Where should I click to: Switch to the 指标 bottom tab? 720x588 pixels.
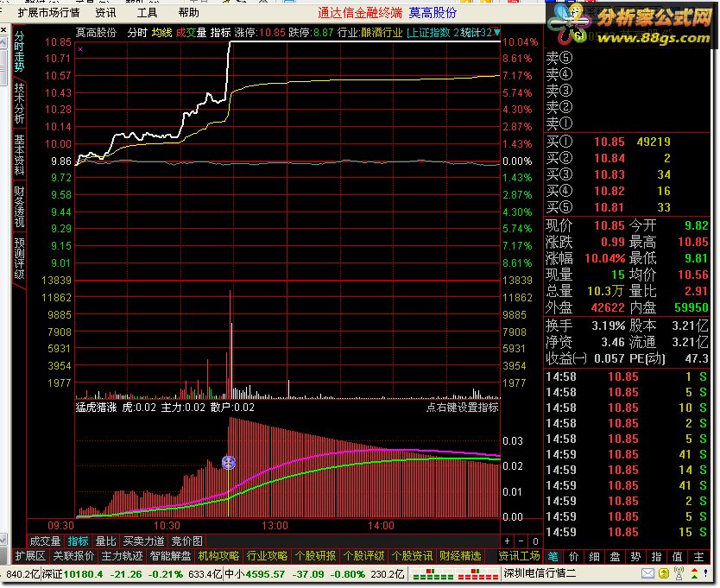point(78,541)
